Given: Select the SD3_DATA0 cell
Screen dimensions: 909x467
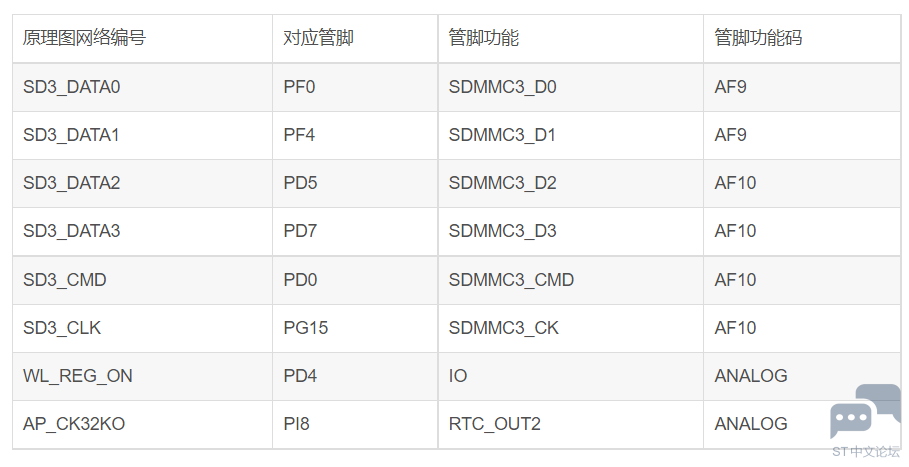Looking at the screenshot, I should (x=143, y=87).
